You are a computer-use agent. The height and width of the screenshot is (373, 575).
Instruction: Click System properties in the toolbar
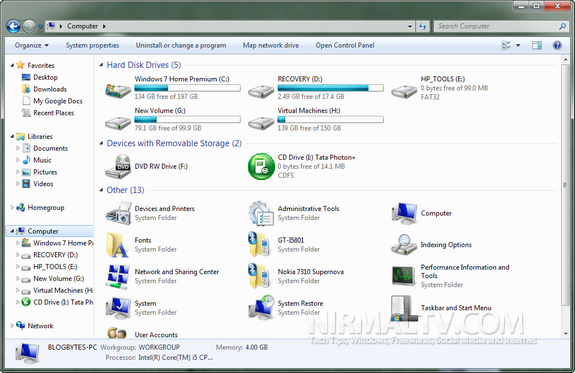coord(92,45)
